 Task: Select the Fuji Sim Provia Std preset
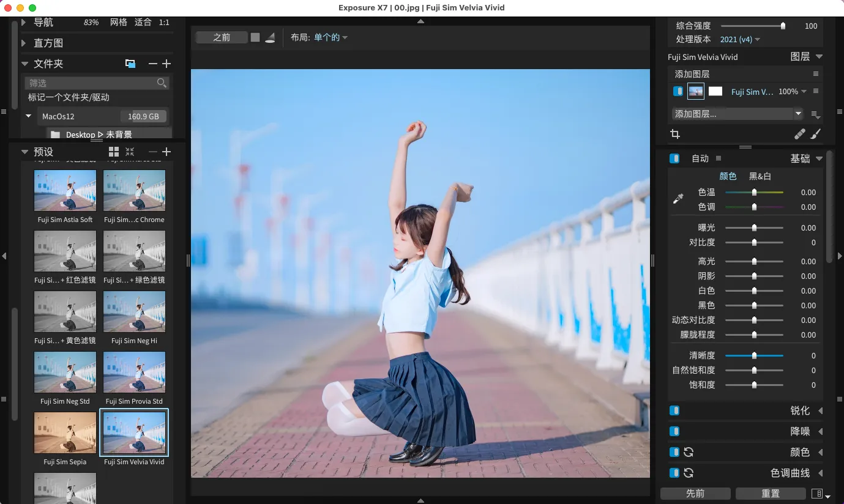(134, 372)
